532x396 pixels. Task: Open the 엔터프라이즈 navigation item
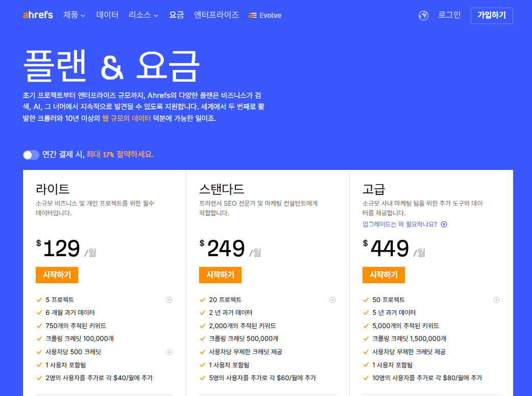(x=216, y=15)
